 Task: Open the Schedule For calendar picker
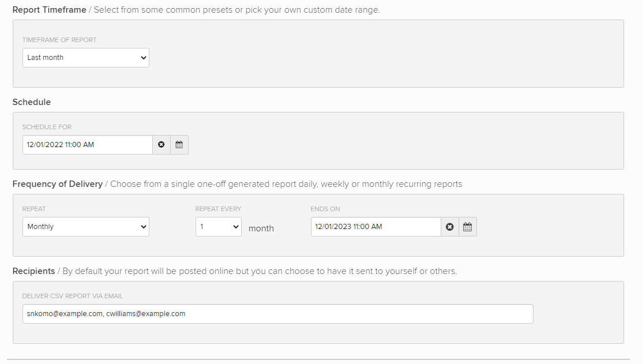coord(179,145)
